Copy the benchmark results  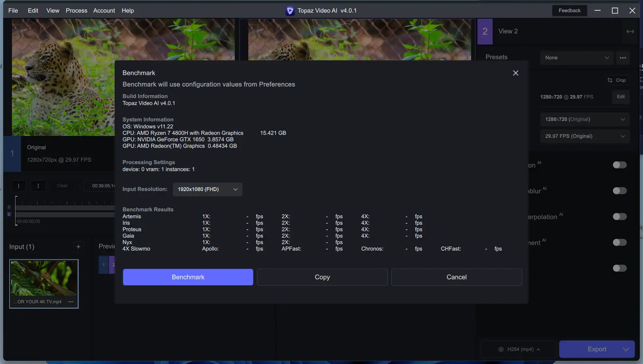(x=322, y=277)
